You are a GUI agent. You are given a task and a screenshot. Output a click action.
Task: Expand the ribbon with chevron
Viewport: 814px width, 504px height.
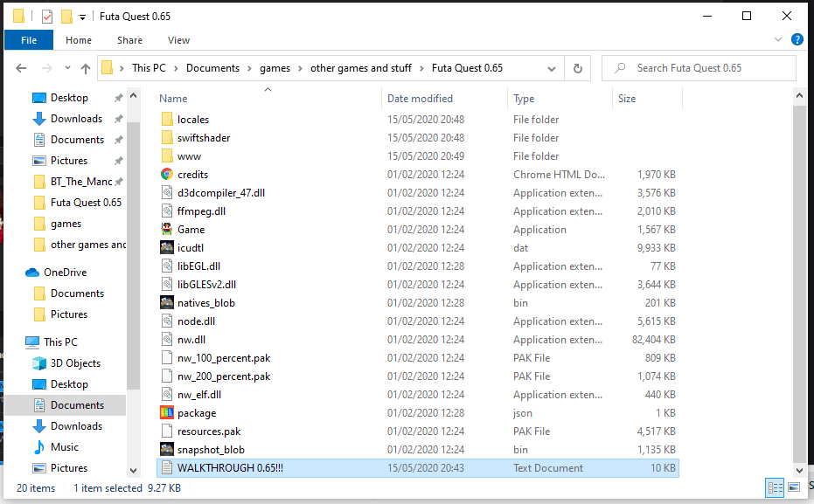(x=777, y=39)
